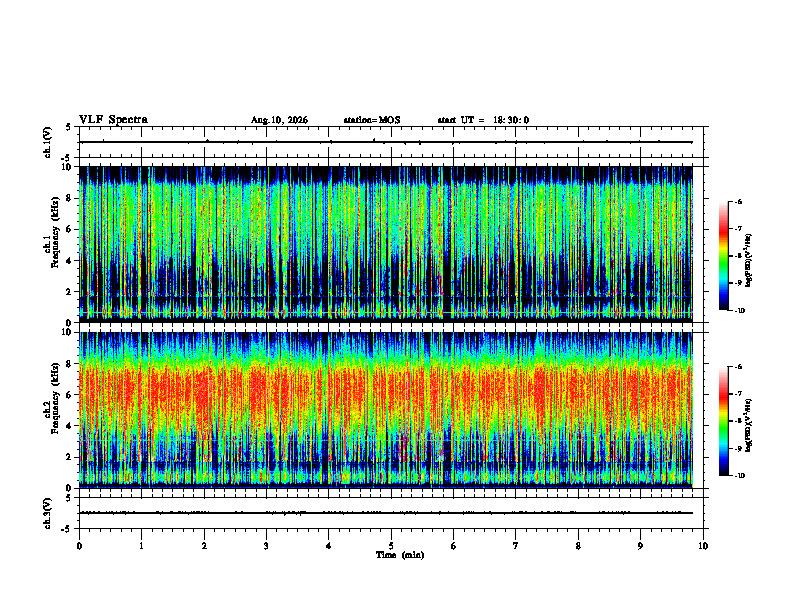Click time axis tick label "1"
Screen dimensions: 792x612
[141, 546]
